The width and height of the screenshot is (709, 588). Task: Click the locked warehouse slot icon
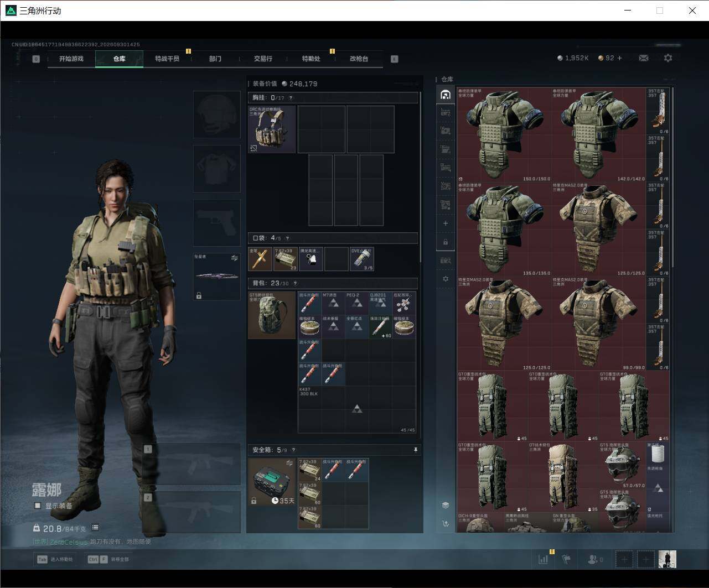tap(446, 242)
